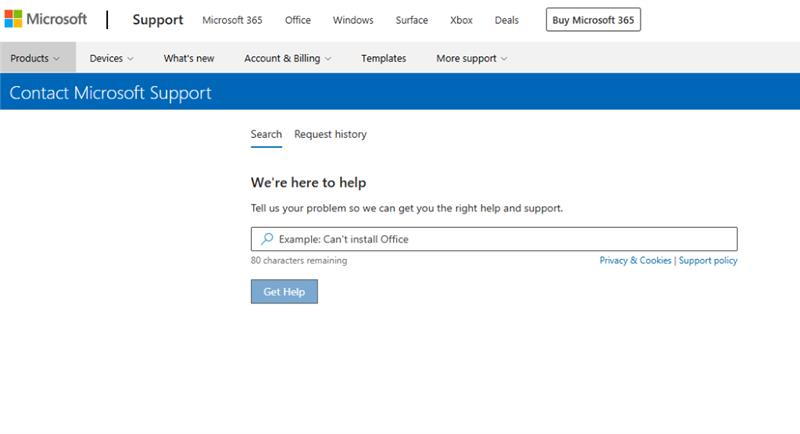The width and height of the screenshot is (800, 434).
Task: Click the Get Help button
Action: (x=284, y=292)
